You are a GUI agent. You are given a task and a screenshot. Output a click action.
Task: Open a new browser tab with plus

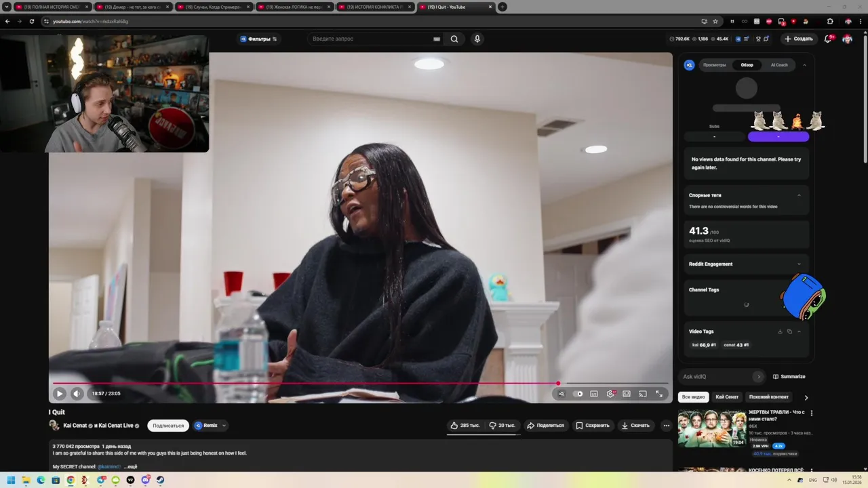(502, 7)
